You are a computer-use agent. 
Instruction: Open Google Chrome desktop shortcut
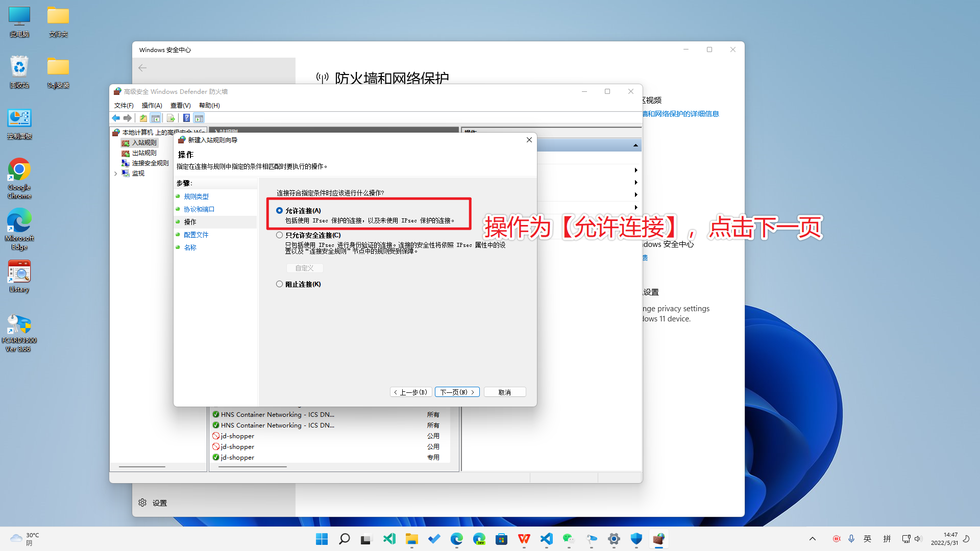click(x=19, y=178)
